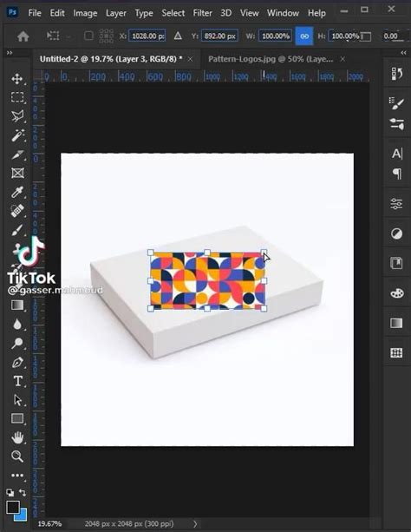This screenshot has height=532, width=411.
Task: Click the black foreground color swatch
Action: 13,508
